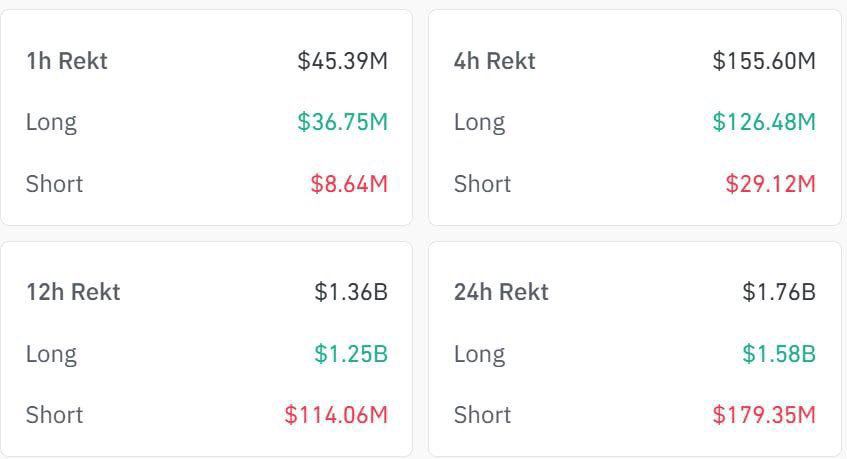847x459 pixels.
Task: Click the 24h Rekt card heading
Action: point(501,292)
